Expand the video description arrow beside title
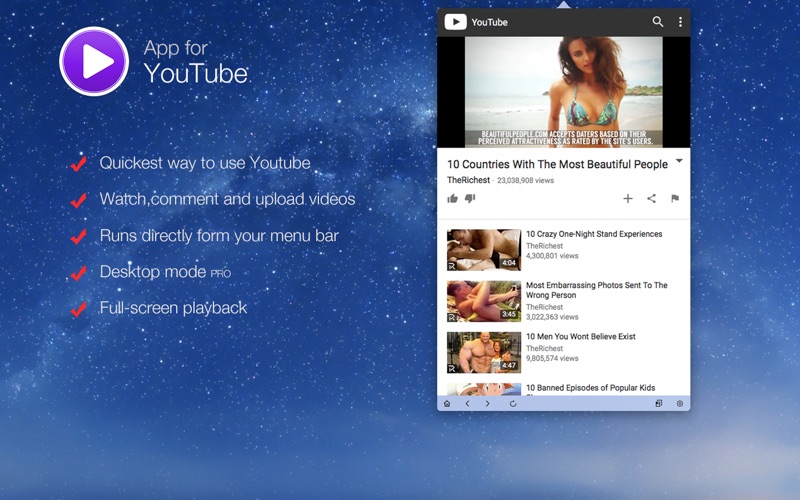 tap(679, 161)
